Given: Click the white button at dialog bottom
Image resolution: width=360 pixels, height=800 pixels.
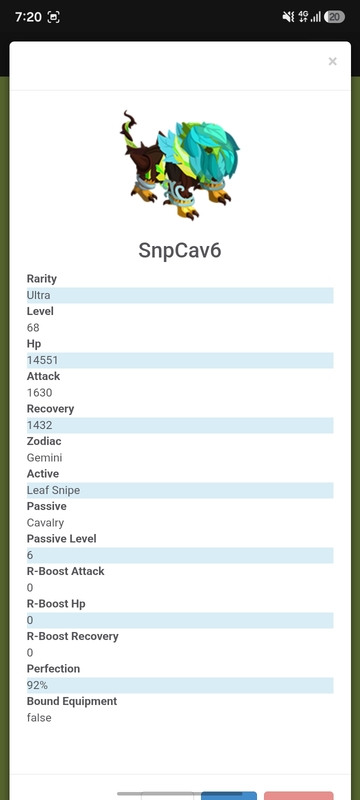Looking at the screenshot, I should pyautogui.click(x=168, y=796).
